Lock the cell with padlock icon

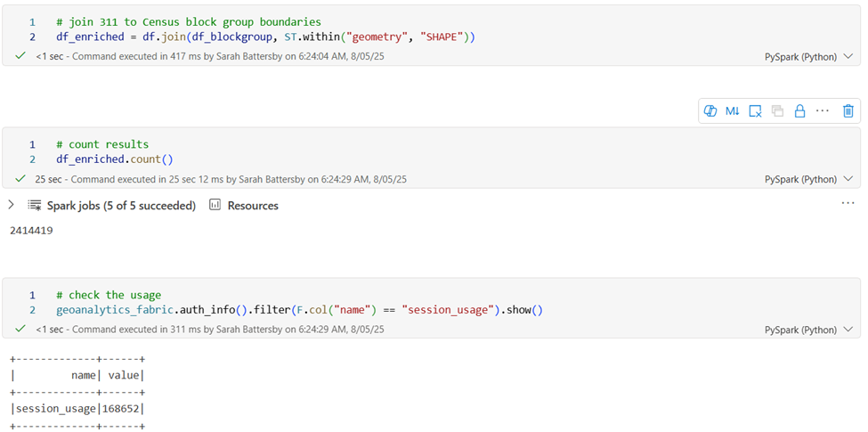click(x=799, y=110)
